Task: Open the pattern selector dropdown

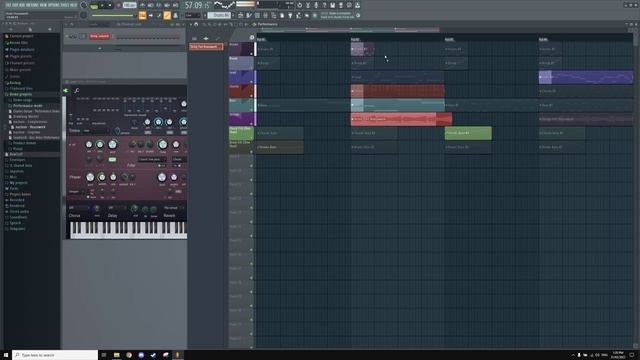Action: click(x=220, y=15)
